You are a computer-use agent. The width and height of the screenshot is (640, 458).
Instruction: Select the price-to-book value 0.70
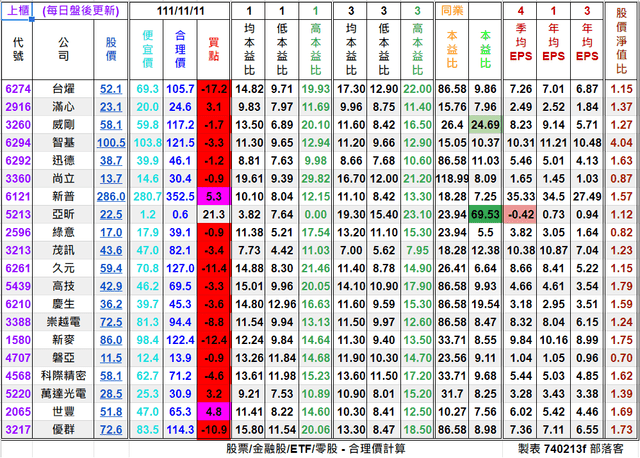point(621,358)
